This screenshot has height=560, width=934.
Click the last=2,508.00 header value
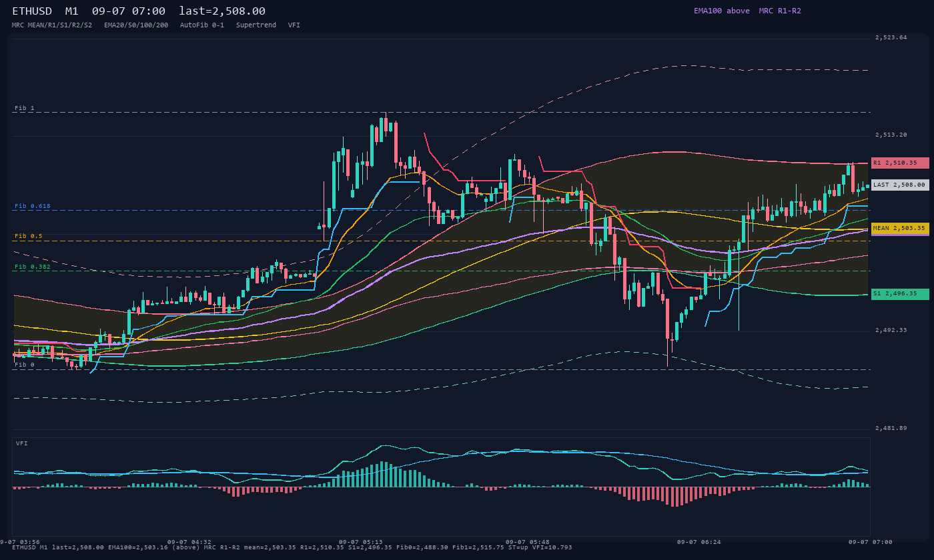[222, 11]
